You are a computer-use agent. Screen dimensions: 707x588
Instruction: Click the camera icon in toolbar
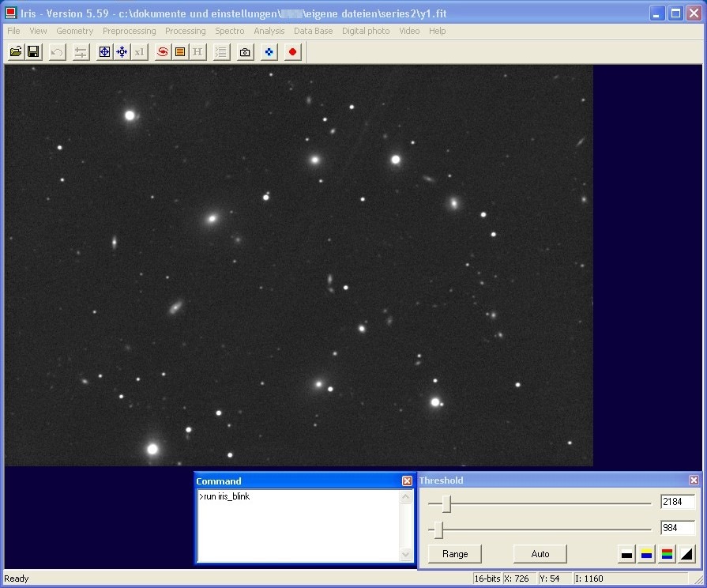point(246,52)
